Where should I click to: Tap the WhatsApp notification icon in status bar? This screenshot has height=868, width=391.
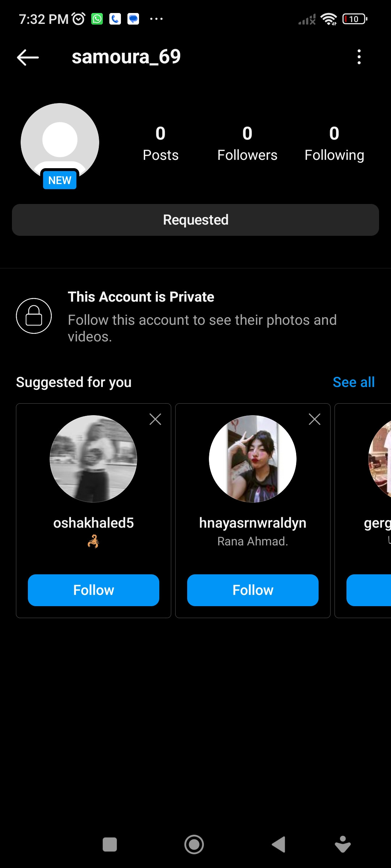pos(97,19)
